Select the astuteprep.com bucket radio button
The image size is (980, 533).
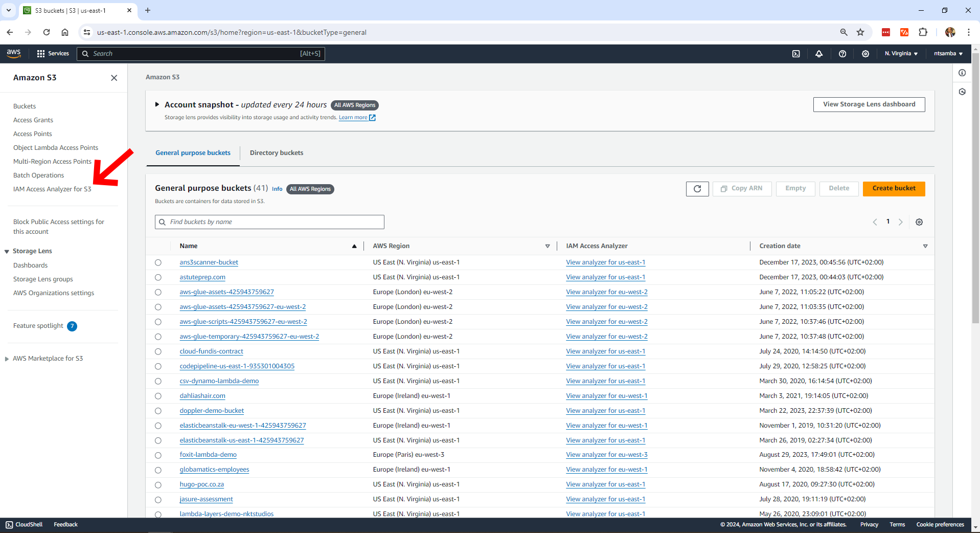[x=158, y=277]
